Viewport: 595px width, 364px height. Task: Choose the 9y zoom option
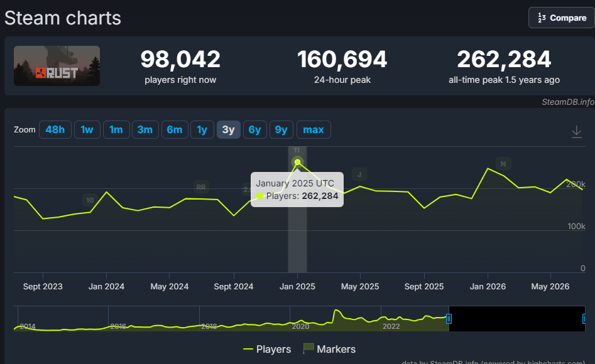click(x=281, y=130)
